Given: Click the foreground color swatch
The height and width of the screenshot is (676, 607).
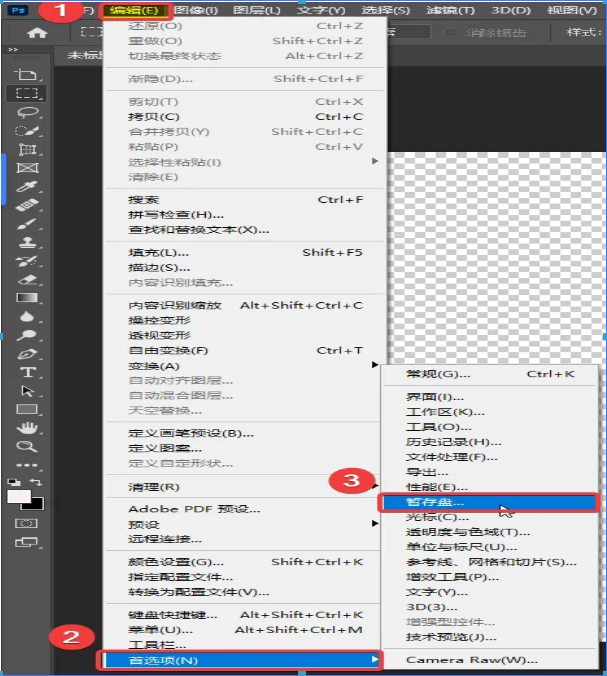Looking at the screenshot, I should 17,496.
